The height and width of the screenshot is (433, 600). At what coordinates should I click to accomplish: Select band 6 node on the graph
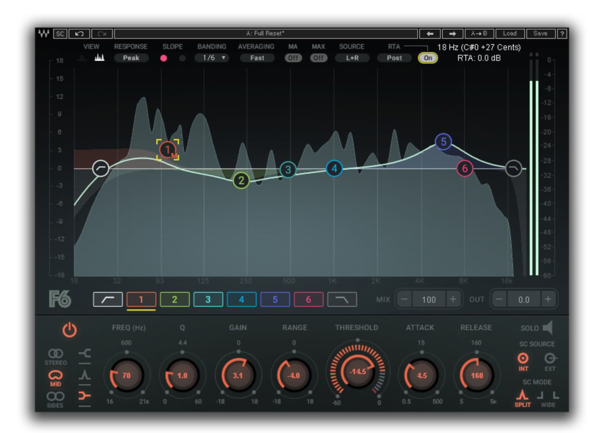[x=465, y=168]
